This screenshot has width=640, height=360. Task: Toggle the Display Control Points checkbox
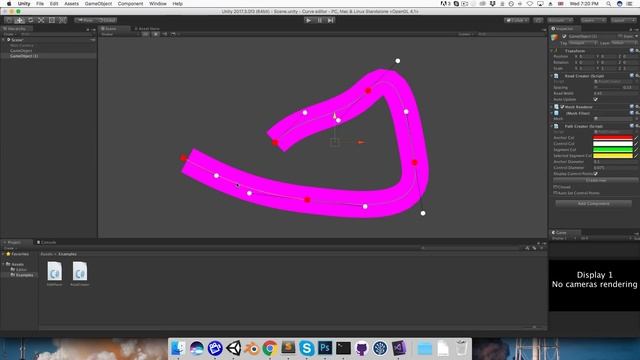click(x=596, y=173)
